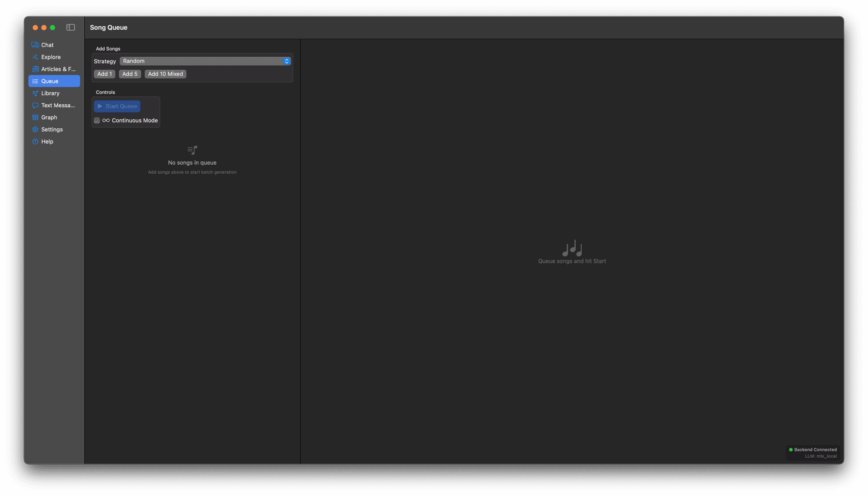Click the Add 5 button

[x=130, y=74]
